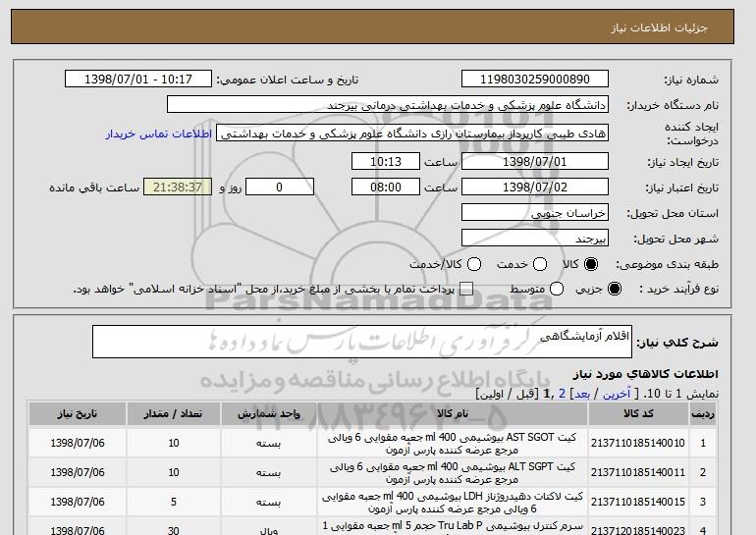Select the متوسط purchase type radio
Screen dimensions: 756x535
[x=557, y=289]
